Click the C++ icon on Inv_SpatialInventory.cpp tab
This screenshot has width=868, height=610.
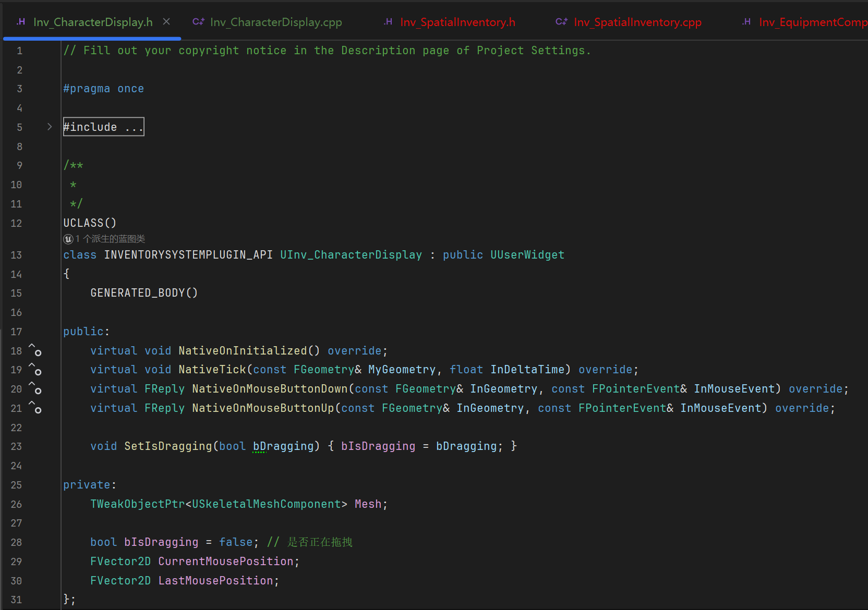click(561, 22)
